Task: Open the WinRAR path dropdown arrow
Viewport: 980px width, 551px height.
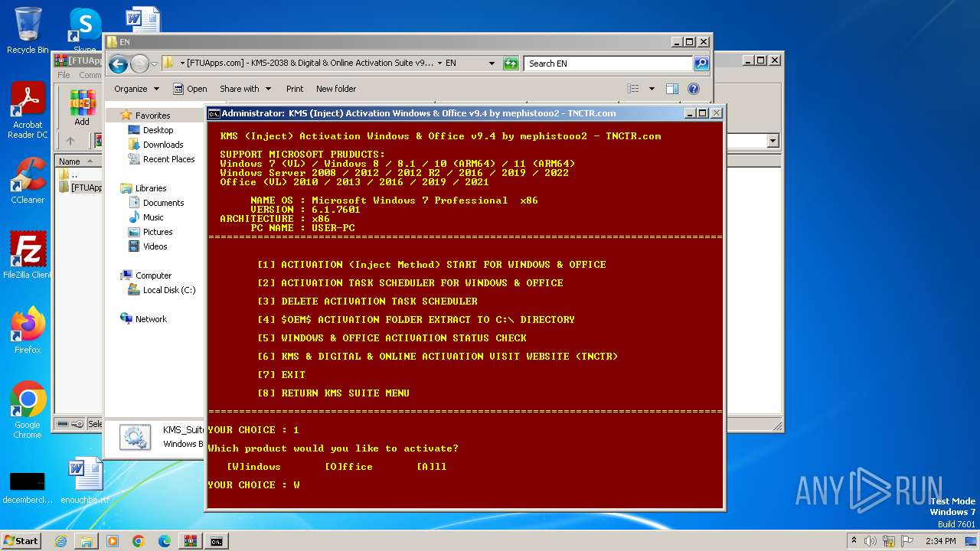Action: (x=773, y=141)
